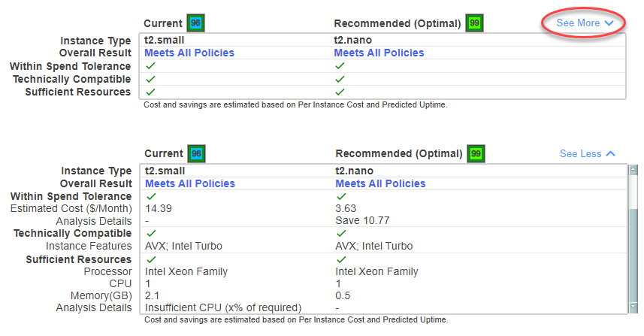This screenshot has width=644, height=336.
Task: Open current Meets All Policies link in expanded panel
Action: pyautogui.click(x=190, y=183)
